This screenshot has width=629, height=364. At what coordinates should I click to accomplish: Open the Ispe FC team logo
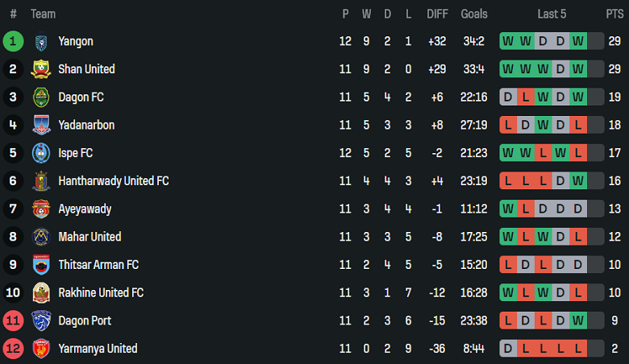coord(40,153)
